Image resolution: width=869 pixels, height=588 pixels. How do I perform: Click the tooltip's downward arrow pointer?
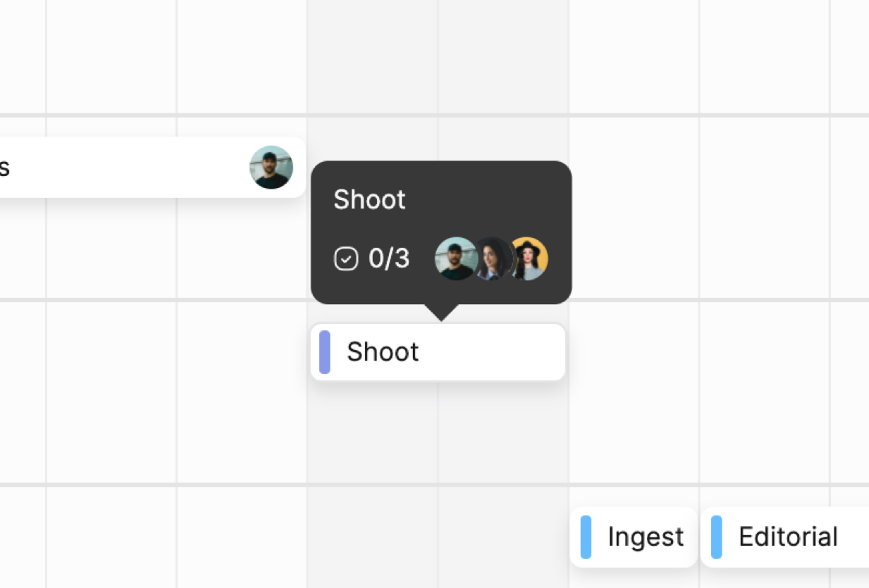(441, 312)
